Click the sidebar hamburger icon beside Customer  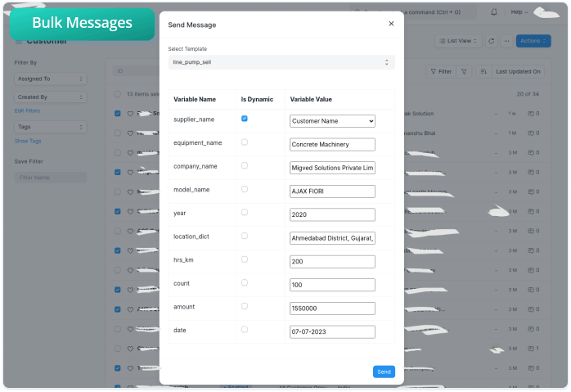click(x=19, y=41)
